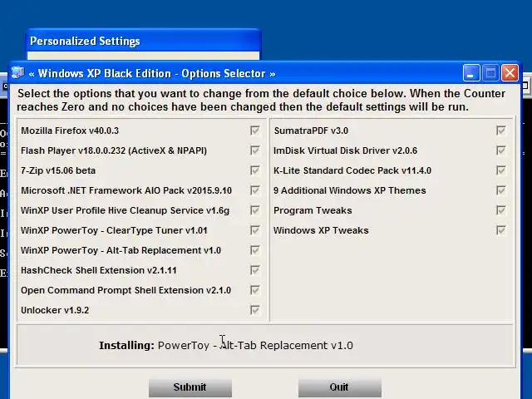Click the Windows XP Tweaks label

click(x=321, y=231)
